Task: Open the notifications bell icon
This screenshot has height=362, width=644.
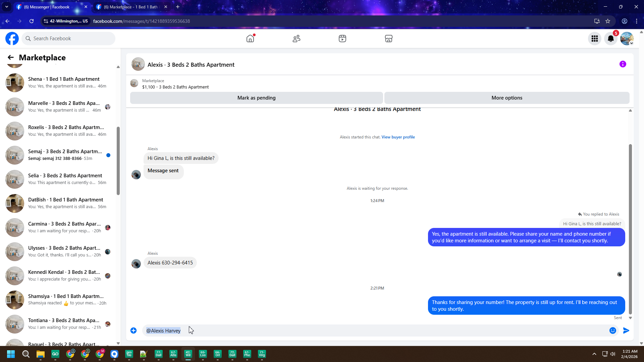Action: pos(611,39)
